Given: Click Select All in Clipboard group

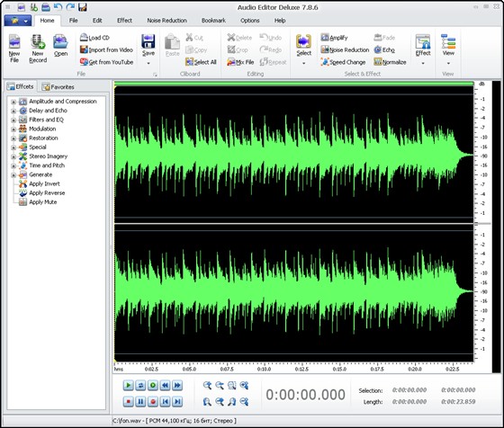Looking at the screenshot, I should click(201, 62).
